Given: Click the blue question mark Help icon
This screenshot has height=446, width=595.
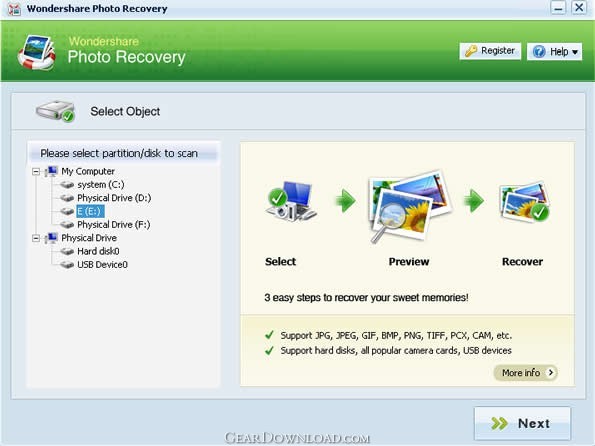Looking at the screenshot, I should click(539, 51).
